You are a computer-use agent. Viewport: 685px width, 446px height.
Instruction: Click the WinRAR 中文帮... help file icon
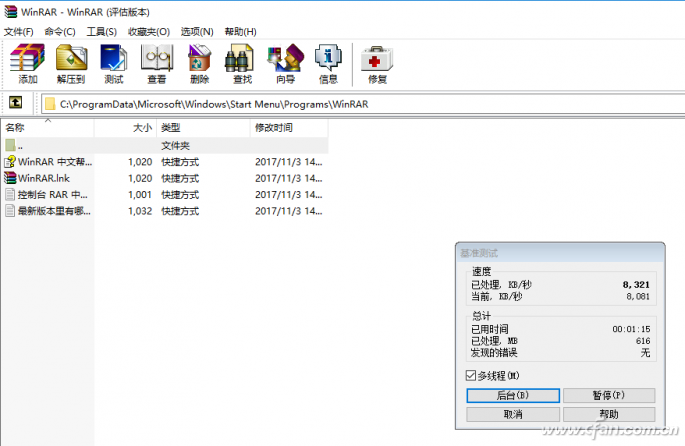[x=10, y=162]
